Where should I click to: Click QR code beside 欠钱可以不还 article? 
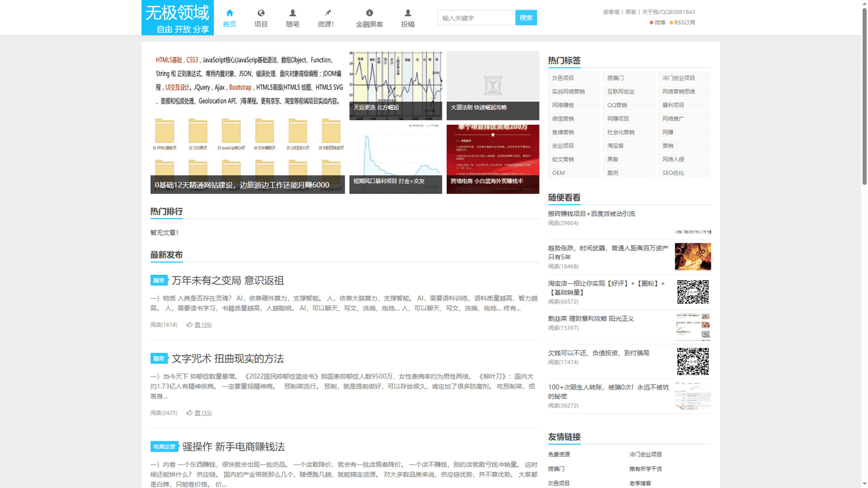coord(693,361)
